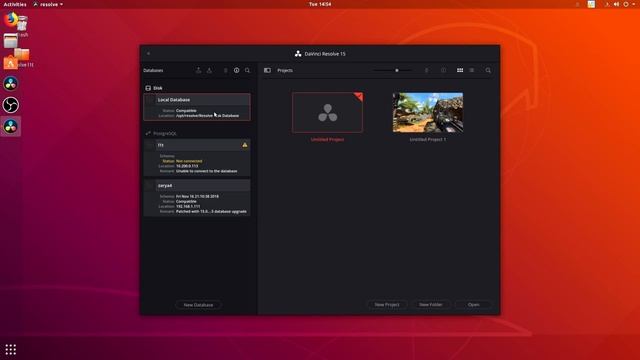640x360 pixels.
Task: Click the restore database icon in Databases header
Action: 209,70
